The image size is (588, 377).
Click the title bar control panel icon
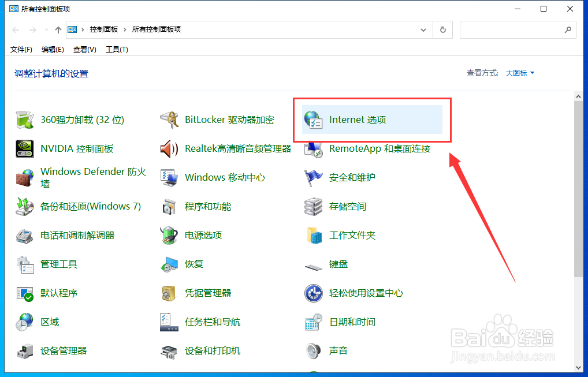pos(14,9)
